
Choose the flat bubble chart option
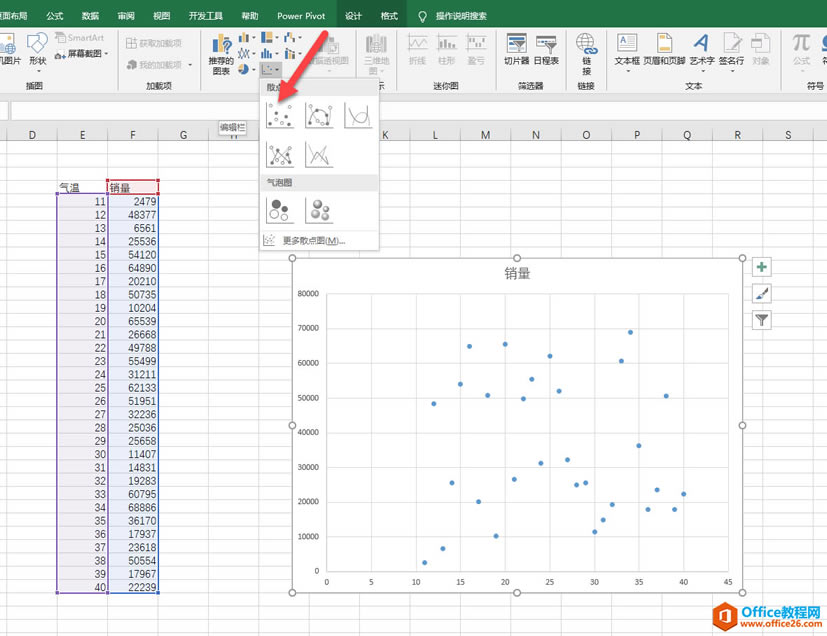pos(279,211)
